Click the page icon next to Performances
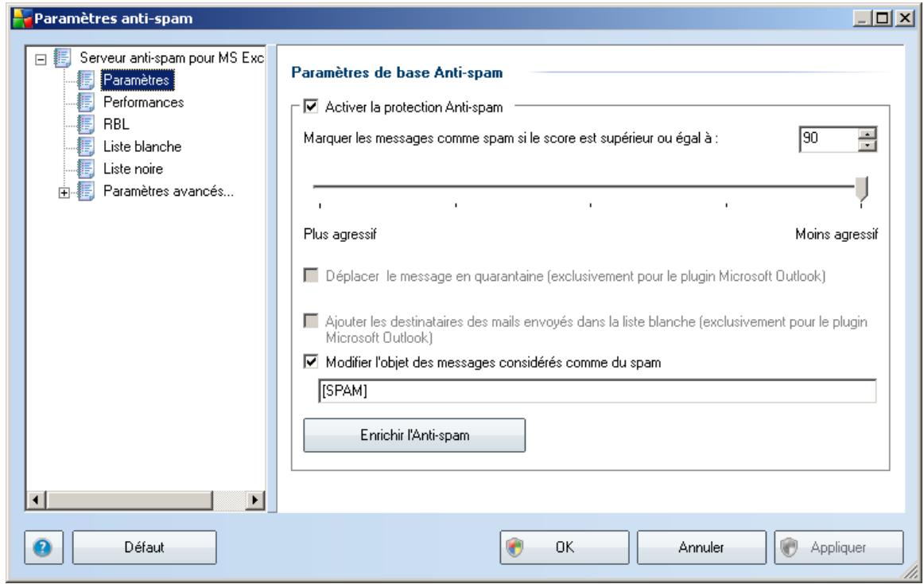Screen dimensions: 924x584 86,102
